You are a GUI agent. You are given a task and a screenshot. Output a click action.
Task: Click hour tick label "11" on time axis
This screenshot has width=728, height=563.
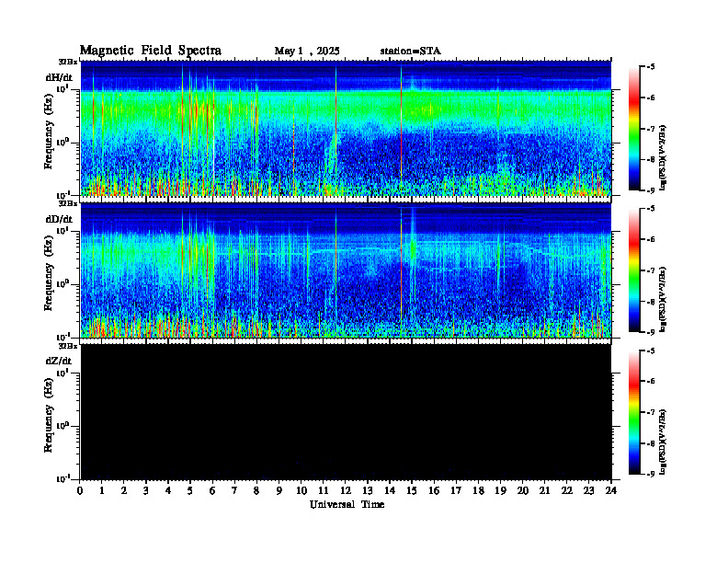point(324,491)
